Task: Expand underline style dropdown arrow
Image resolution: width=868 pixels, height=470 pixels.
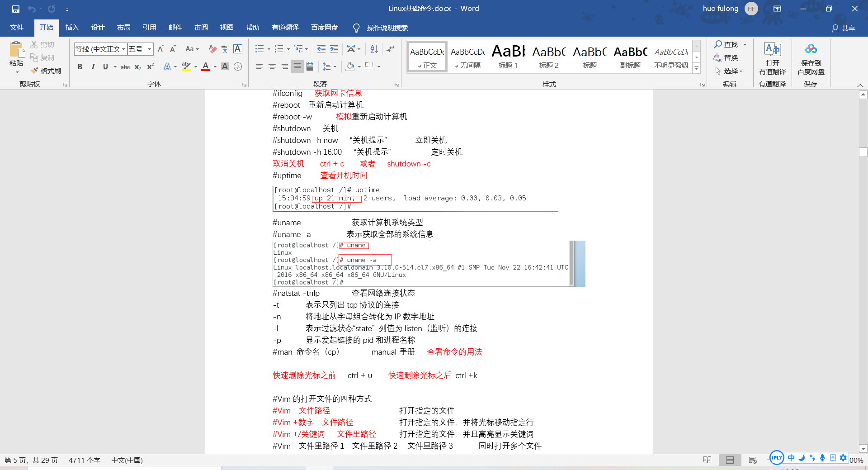Action: tap(115, 66)
